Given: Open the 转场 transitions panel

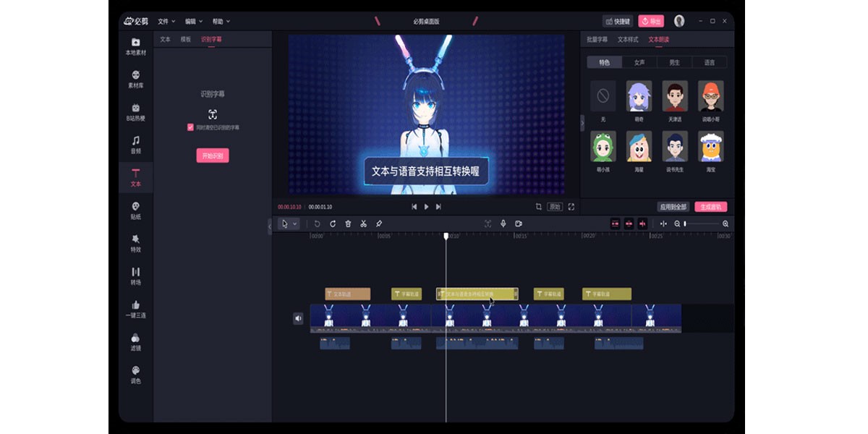Looking at the screenshot, I should pos(136,276).
